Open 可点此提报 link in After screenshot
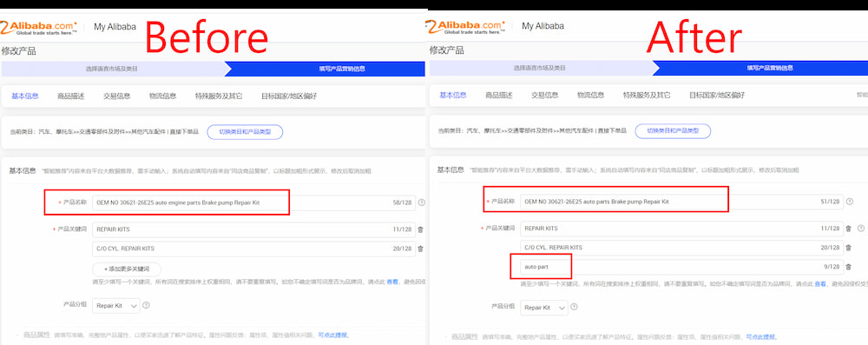The image size is (868, 345). pos(761,337)
